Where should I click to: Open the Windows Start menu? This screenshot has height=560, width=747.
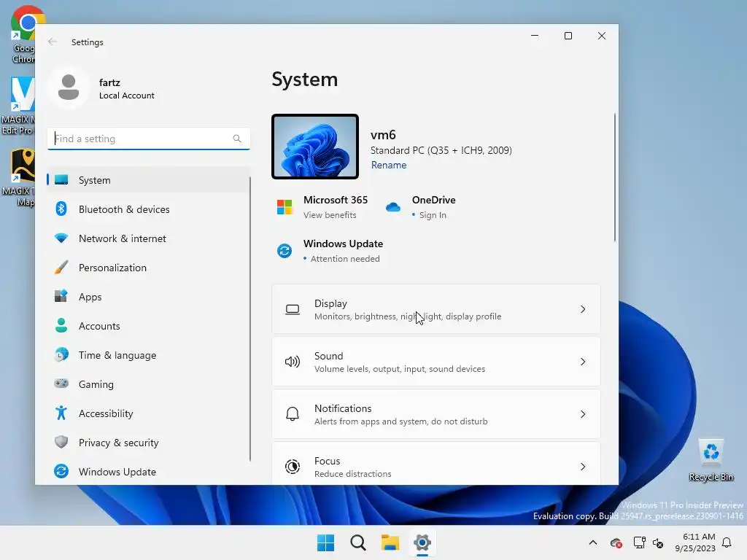[x=326, y=542]
